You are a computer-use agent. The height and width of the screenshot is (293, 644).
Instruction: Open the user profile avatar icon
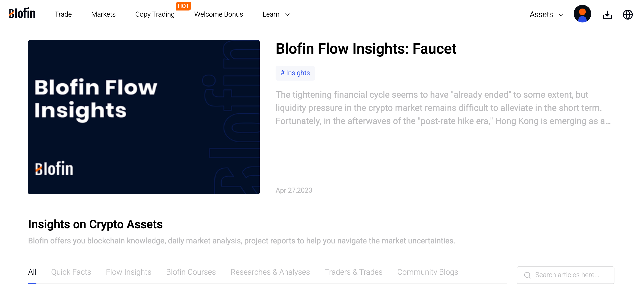click(582, 14)
